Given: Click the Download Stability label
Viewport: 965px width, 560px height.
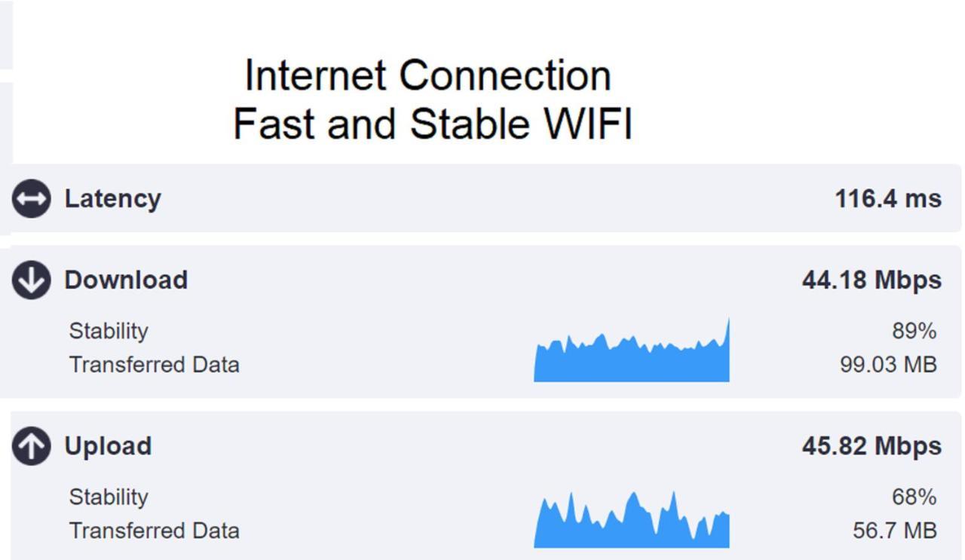Looking at the screenshot, I should (x=109, y=332).
